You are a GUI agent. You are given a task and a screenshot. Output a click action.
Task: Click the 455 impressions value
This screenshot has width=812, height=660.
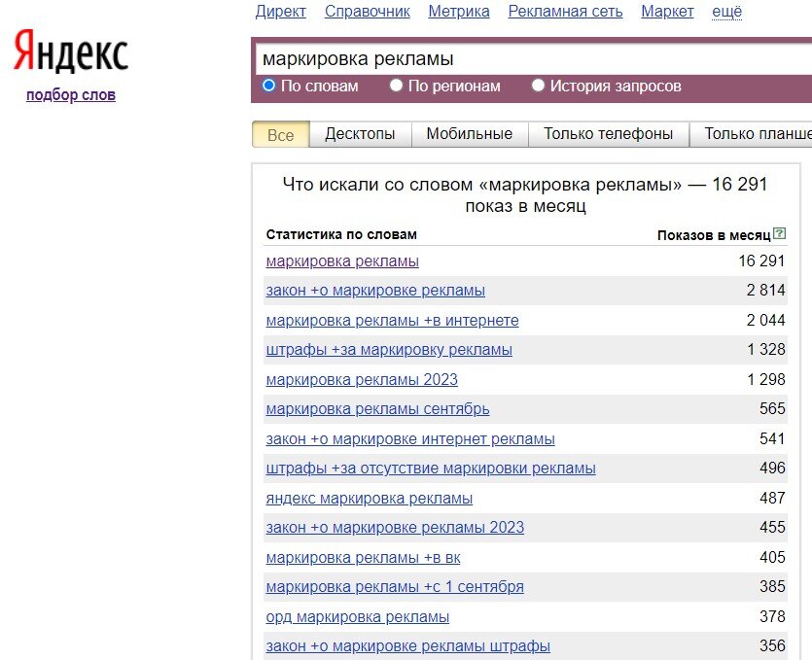coord(773,527)
